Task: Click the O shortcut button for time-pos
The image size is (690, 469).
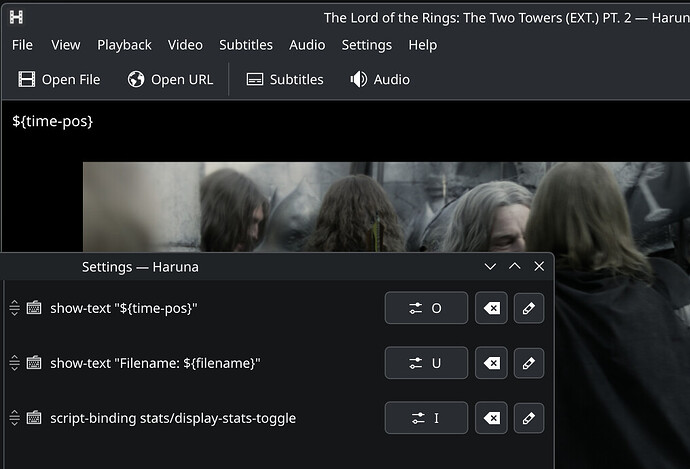Action: (x=426, y=309)
